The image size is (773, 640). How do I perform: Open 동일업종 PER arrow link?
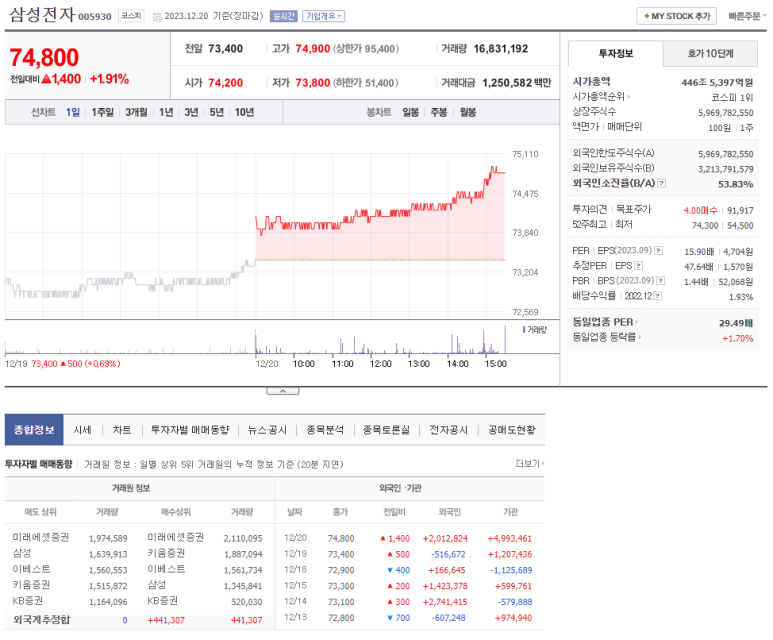(x=605, y=322)
